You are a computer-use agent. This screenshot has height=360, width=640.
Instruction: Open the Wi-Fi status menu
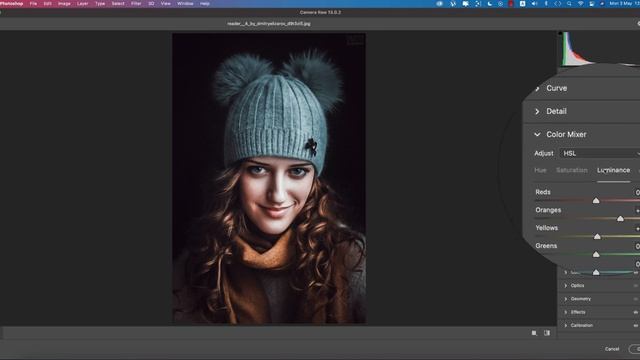point(580,4)
